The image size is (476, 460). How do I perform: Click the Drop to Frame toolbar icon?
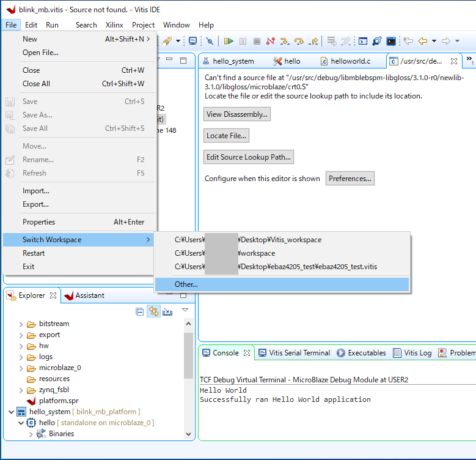tap(332, 41)
